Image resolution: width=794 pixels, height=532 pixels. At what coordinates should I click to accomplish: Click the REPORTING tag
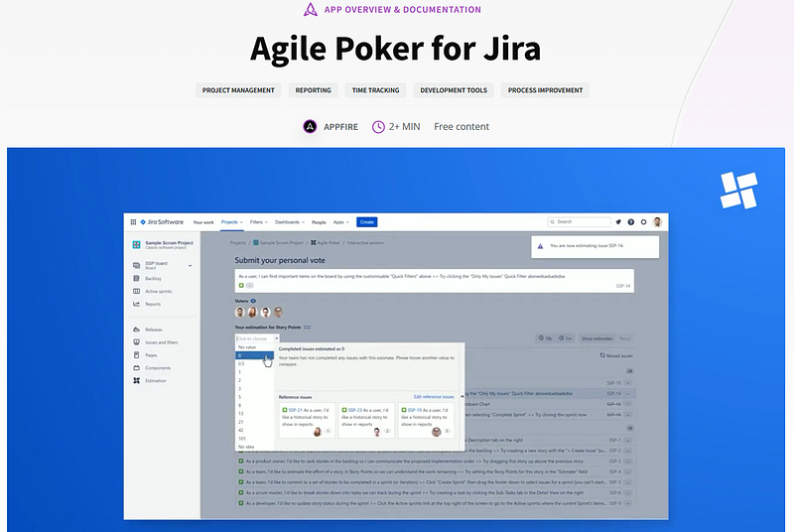tap(314, 90)
